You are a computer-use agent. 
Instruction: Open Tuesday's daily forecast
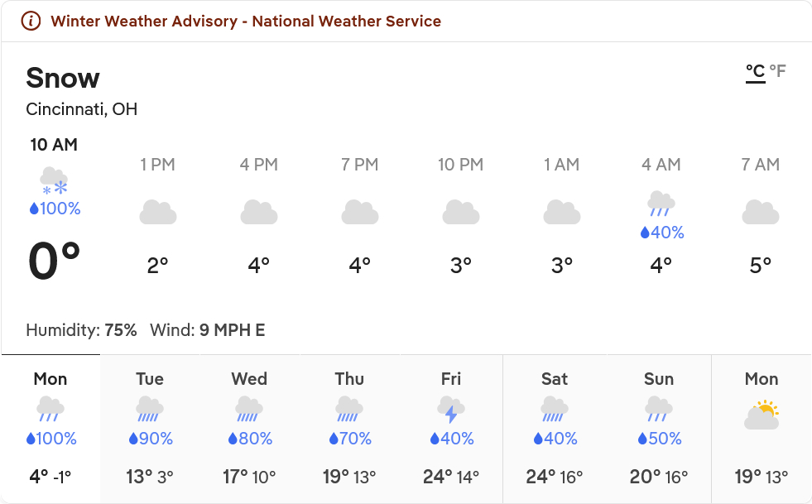[x=150, y=429]
